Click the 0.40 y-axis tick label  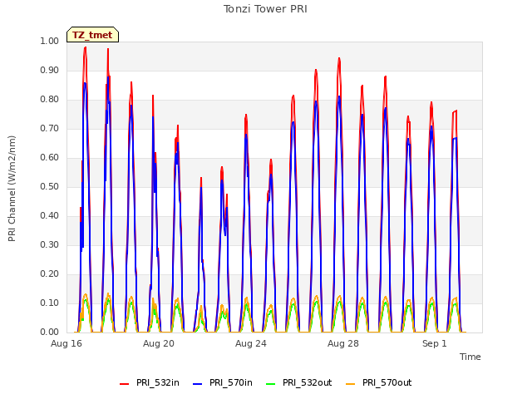[x=50, y=216]
